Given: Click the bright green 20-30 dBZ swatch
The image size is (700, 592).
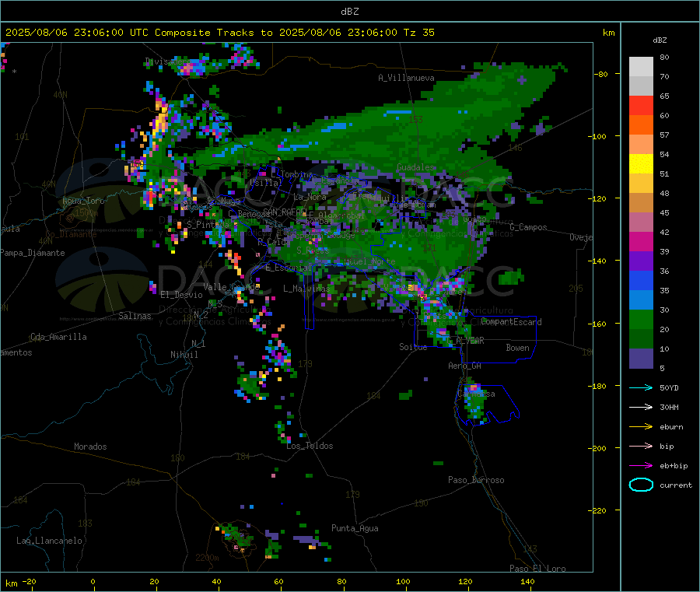Looking at the screenshot, I should (x=641, y=320).
